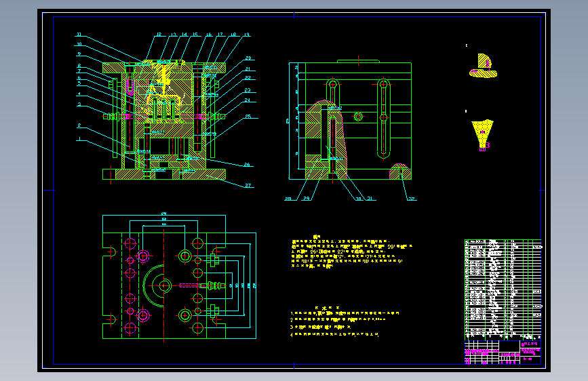This screenshot has width=588, height=381.
Task: Select callout number 22 right of front view
Action: click(248, 78)
